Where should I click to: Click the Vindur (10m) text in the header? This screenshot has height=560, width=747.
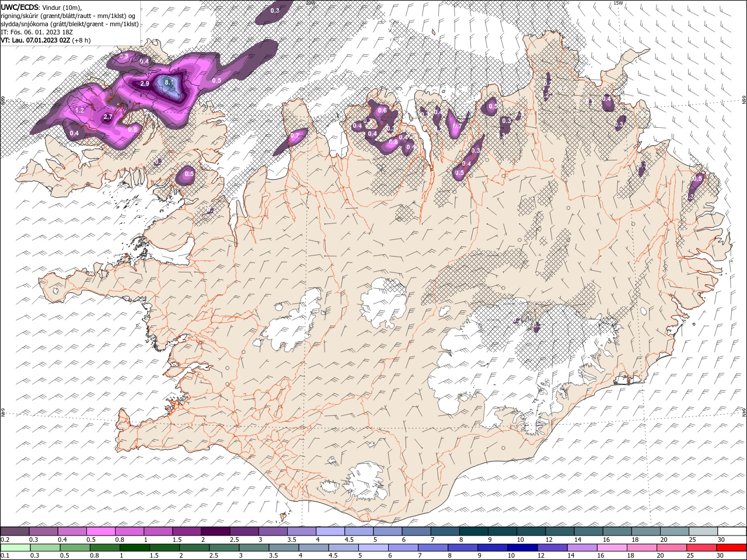pyautogui.click(x=62, y=7)
